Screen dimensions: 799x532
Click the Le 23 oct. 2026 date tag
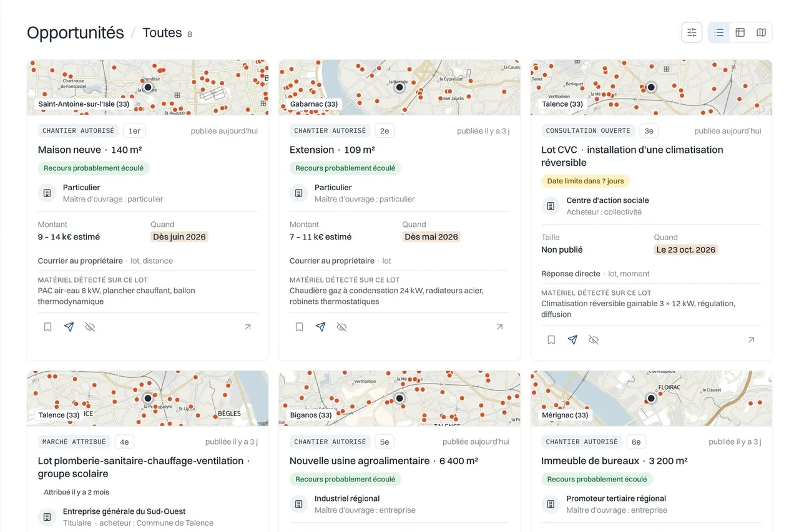[686, 249]
